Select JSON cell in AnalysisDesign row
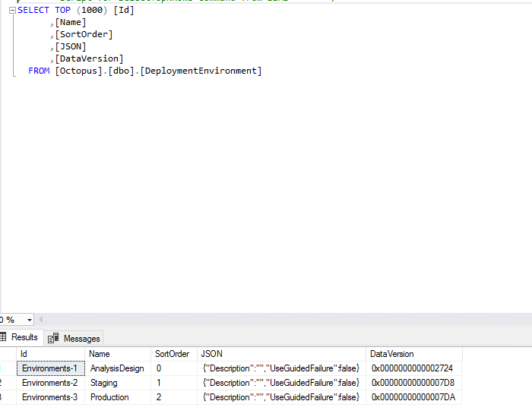This screenshot has height=420, width=532. [x=282, y=368]
